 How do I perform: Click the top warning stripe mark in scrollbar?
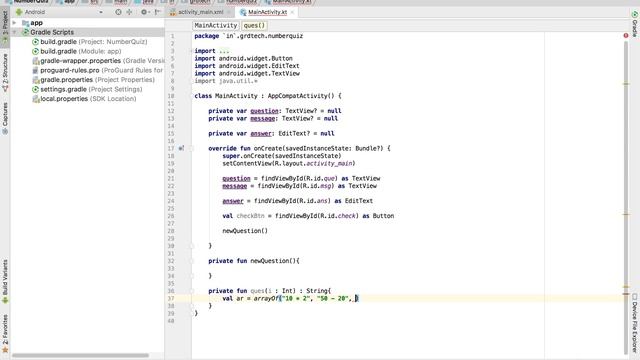[x=626, y=84]
